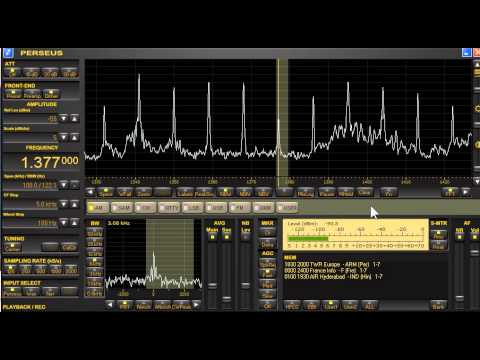This screenshot has width=480, height=360.
Task: Select the 125 kS/s sampling rate
Action: (x=11, y=269)
